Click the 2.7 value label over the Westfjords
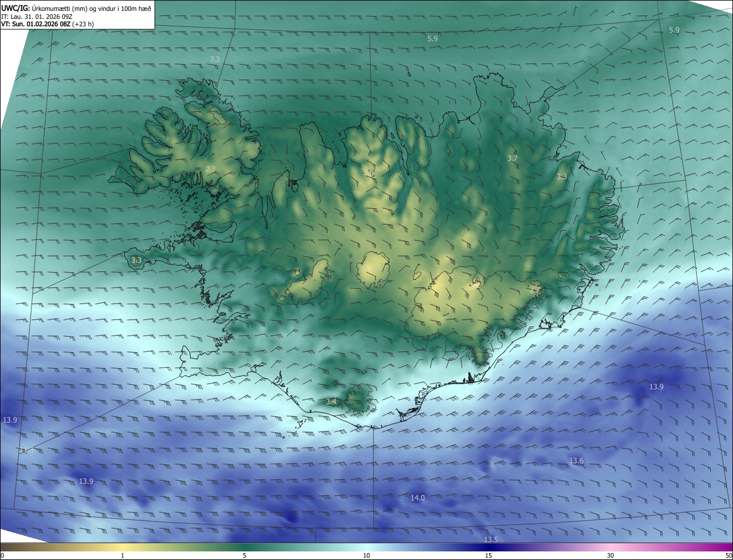The height and width of the screenshot is (560, 733). coord(211,169)
